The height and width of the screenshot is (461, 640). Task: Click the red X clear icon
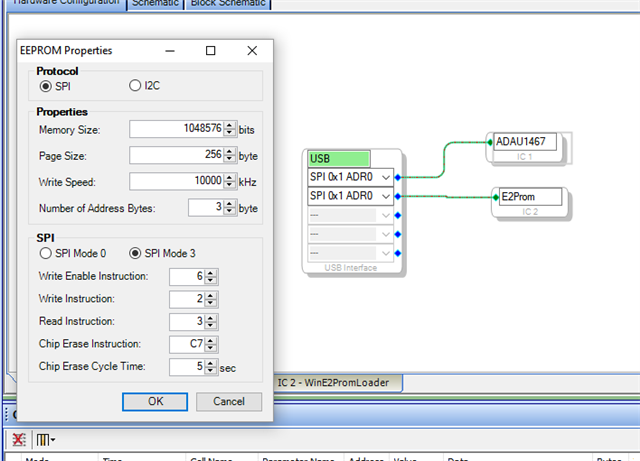[18, 440]
